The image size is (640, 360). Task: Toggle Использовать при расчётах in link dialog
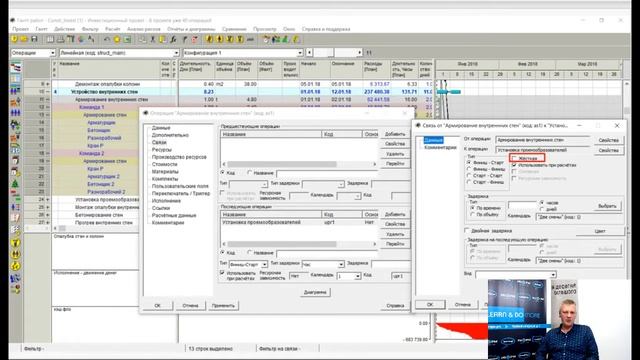pyautogui.click(x=515, y=165)
